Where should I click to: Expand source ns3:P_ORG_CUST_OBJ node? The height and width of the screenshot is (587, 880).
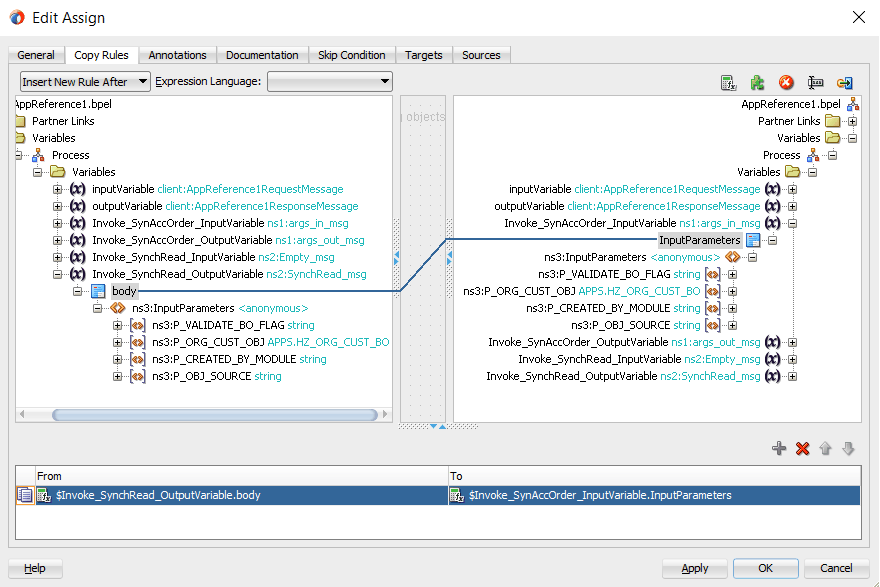point(117,342)
